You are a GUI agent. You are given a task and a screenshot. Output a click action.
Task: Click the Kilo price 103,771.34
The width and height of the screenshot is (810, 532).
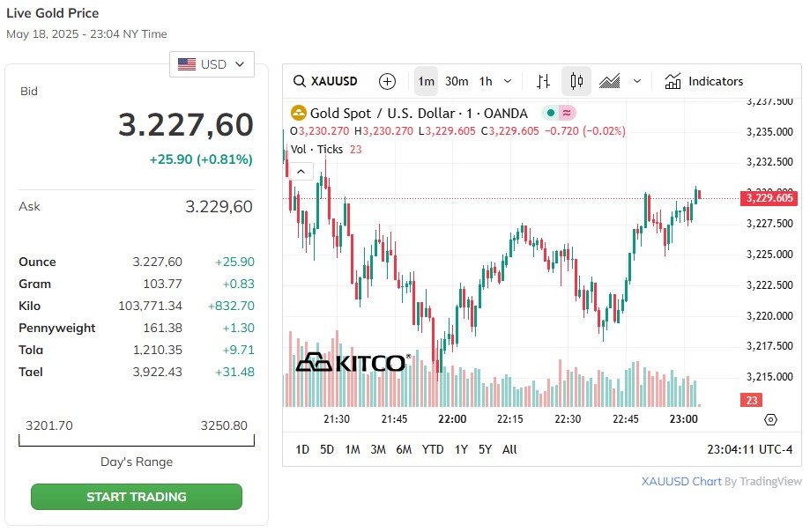151,306
